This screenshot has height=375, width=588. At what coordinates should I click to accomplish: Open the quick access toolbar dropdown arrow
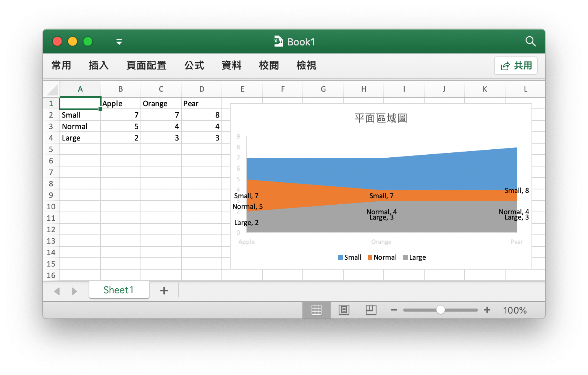coord(119,42)
